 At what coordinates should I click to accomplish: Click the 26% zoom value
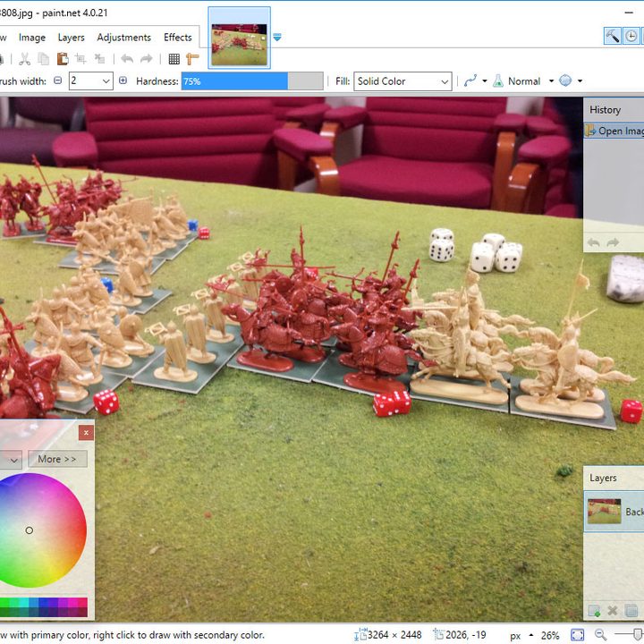(550, 635)
